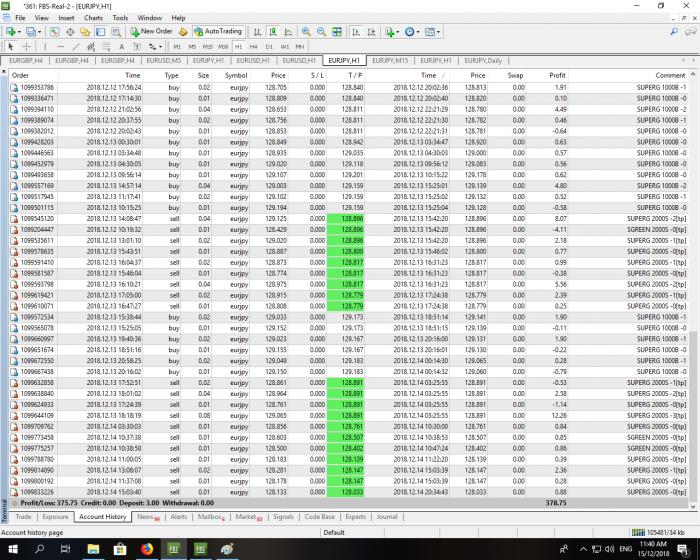Toggle the AutoTrading button

tap(218, 31)
